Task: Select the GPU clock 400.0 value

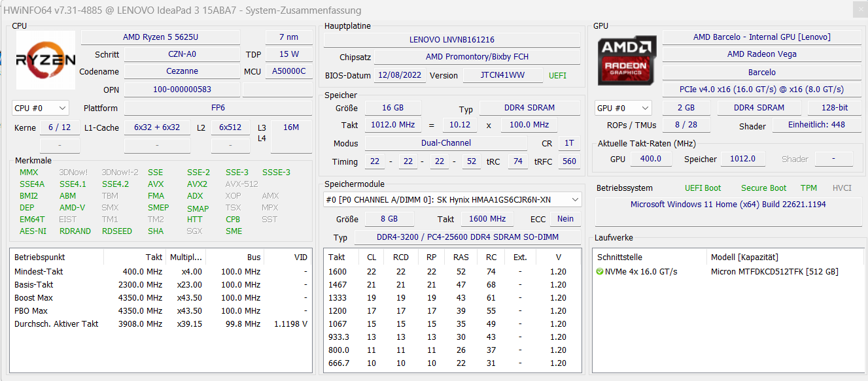Action: pos(650,159)
